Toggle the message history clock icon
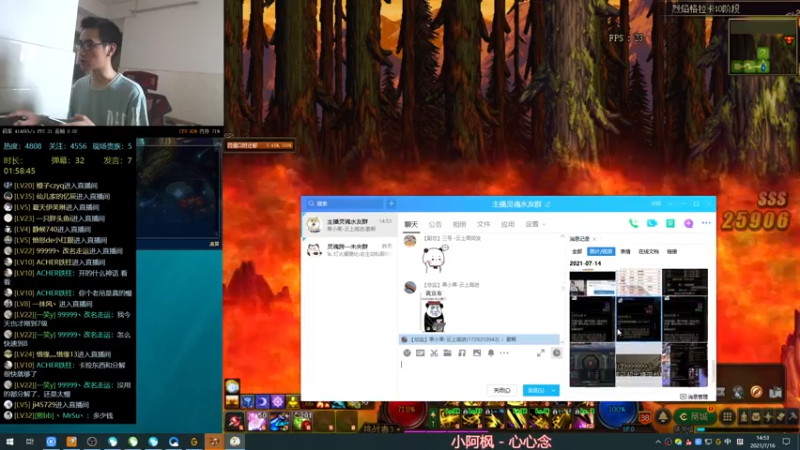800x450 pixels. click(x=557, y=353)
